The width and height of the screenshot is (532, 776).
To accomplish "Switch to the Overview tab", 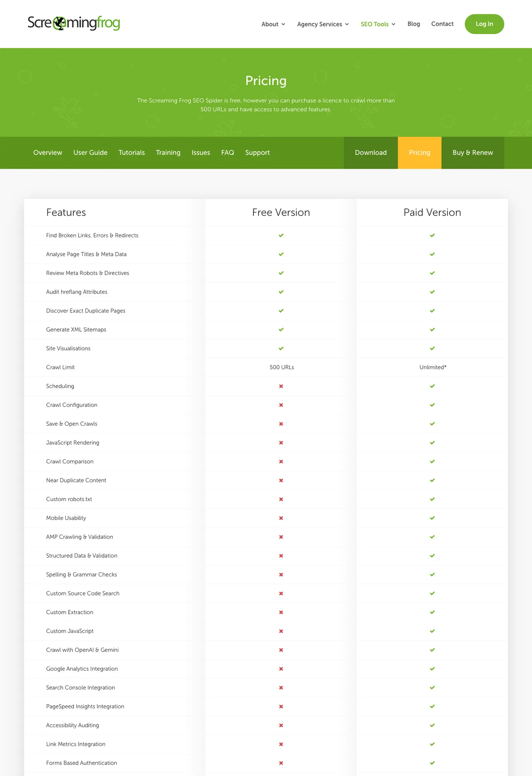I will [48, 153].
